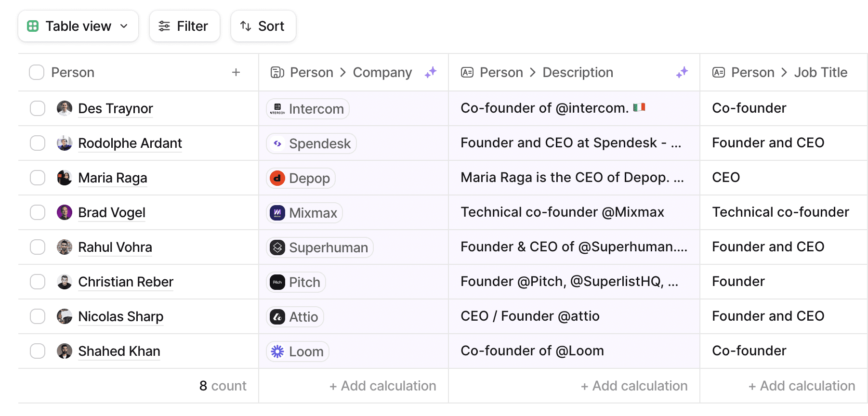Viewport: 868px width, 416px height.
Task: Click Rodolphe Ardant's avatar
Action: click(x=65, y=143)
